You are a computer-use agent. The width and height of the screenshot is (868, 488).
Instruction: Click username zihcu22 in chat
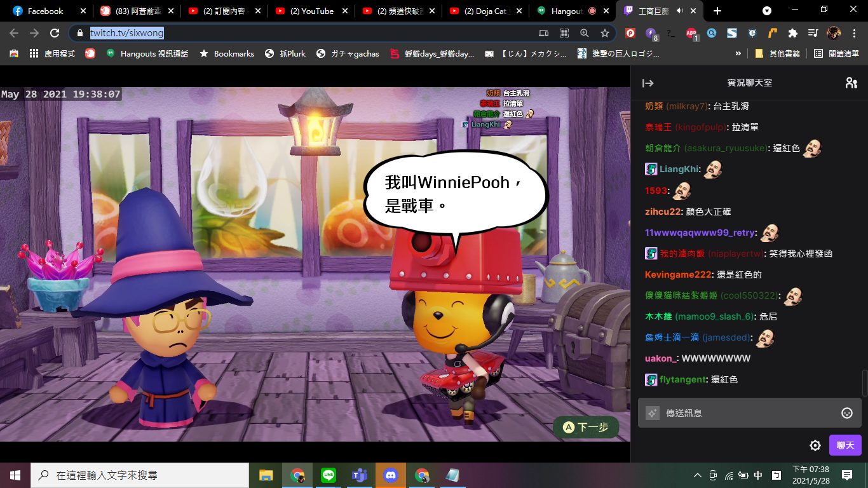pos(663,212)
